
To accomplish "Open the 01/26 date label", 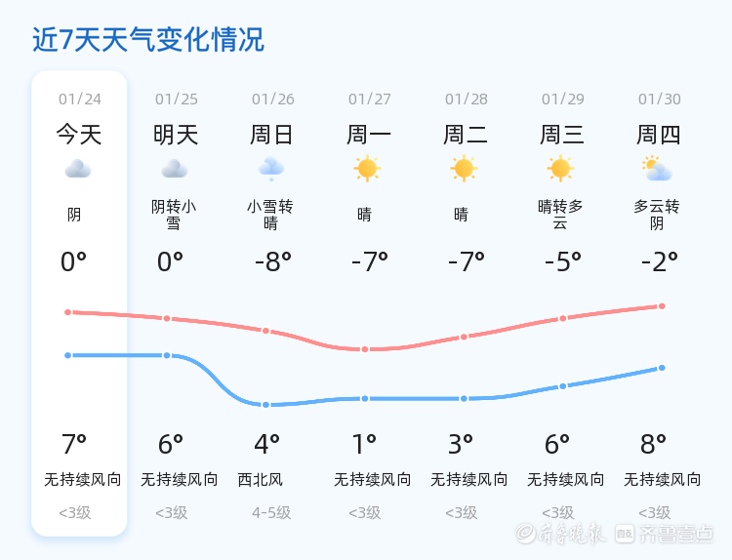I will (x=273, y=99).
